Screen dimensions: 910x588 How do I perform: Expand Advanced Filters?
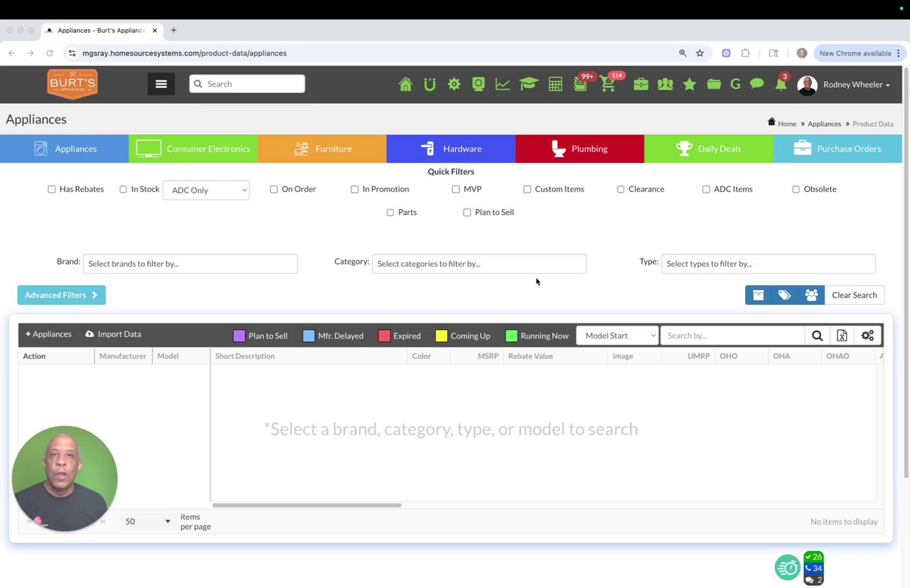coord(61,295)
